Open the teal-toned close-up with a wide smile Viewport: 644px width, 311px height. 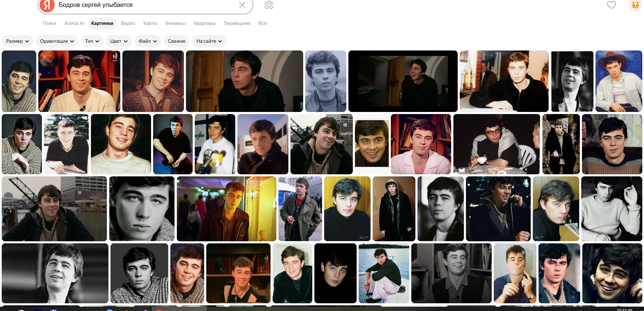click(x=612, y=273)
